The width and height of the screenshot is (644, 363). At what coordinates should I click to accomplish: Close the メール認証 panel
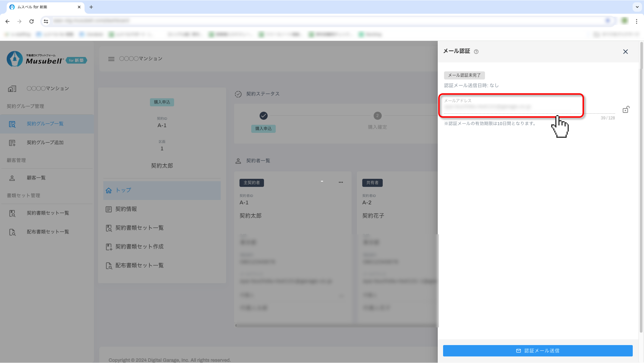pos(625,52)
